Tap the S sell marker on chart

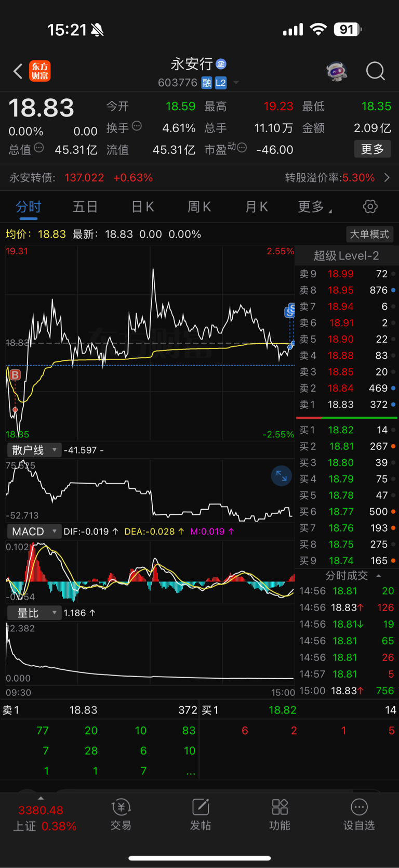point(290,311)
